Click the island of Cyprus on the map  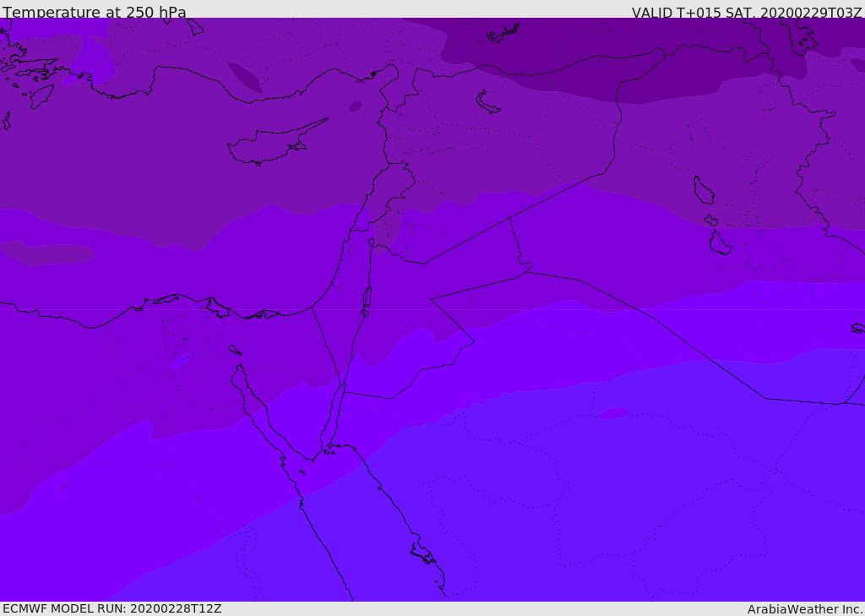276,144
